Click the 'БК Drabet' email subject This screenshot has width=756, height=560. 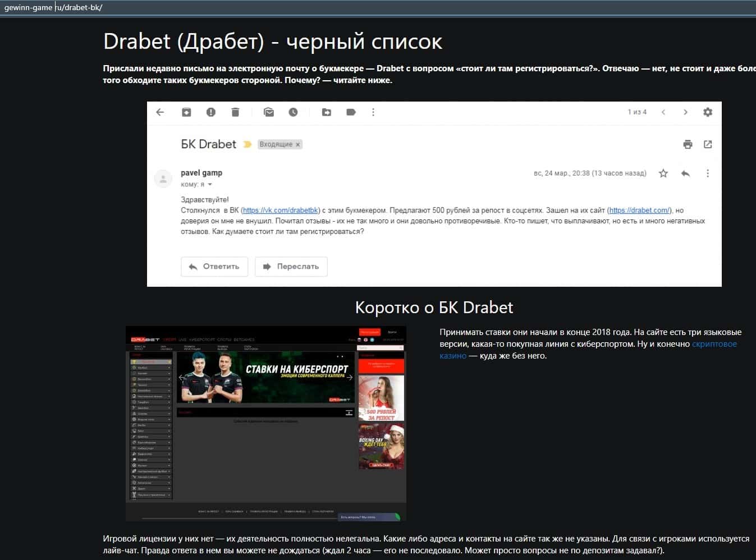(208, 144)
